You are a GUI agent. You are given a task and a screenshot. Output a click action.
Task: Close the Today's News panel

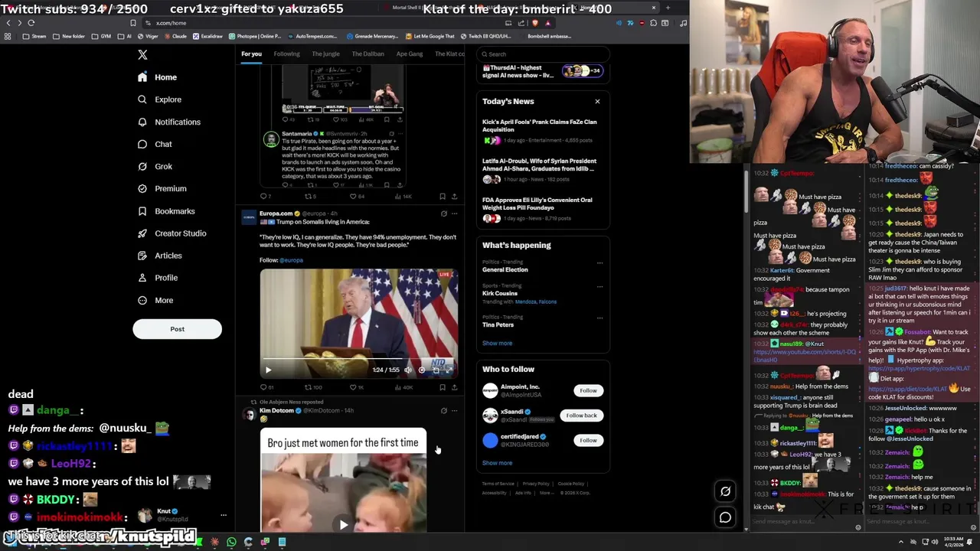point(597,101)
